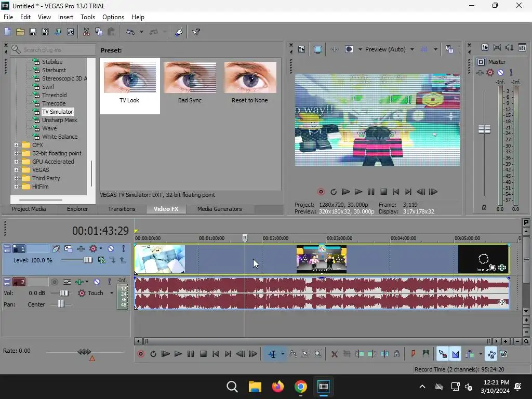The image size is (532, 399).
Task: Toggle Split Screen View in the preview window
Action: click(x=349, y=49)
